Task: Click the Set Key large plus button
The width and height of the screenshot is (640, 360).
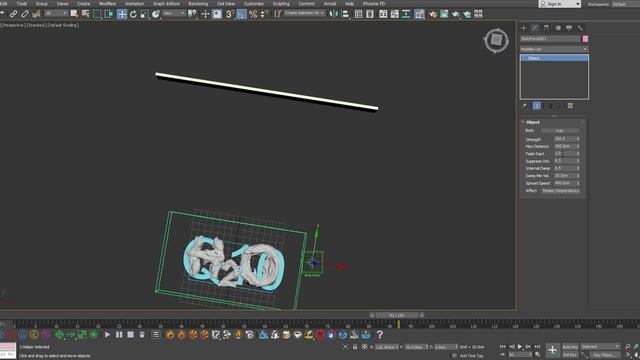Action: [x=552, y=350]
